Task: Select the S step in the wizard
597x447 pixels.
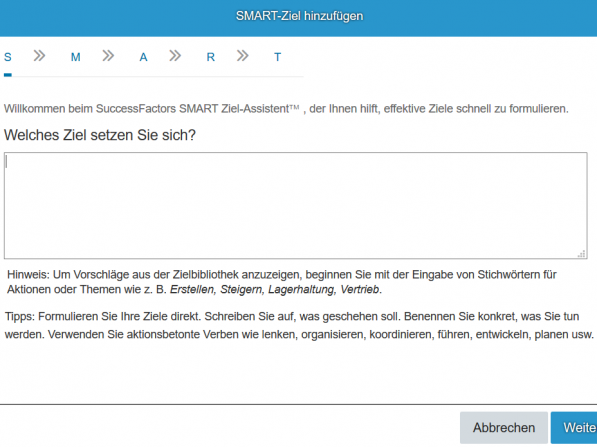Action: 8,57
